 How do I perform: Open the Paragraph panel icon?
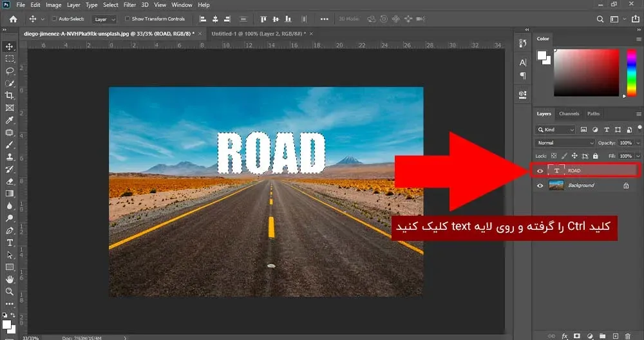[x=523, y=75]
